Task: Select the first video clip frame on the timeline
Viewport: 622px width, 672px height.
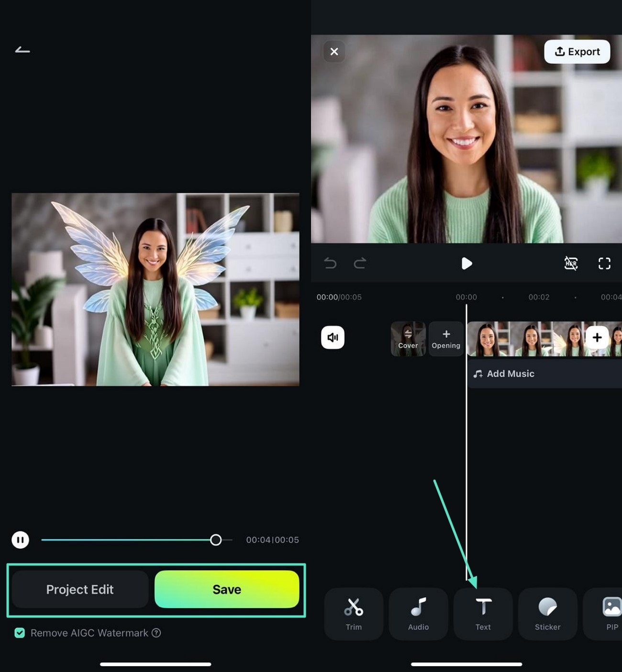Action: tap(488, 339)
